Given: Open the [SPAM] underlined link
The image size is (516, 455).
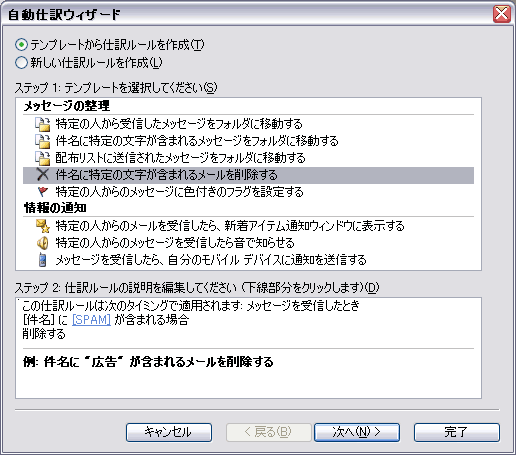Looking at the screenshot, I should 91,320.
